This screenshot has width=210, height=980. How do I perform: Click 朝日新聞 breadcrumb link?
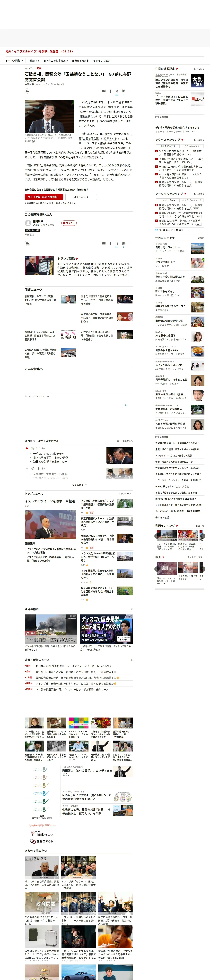29,68
